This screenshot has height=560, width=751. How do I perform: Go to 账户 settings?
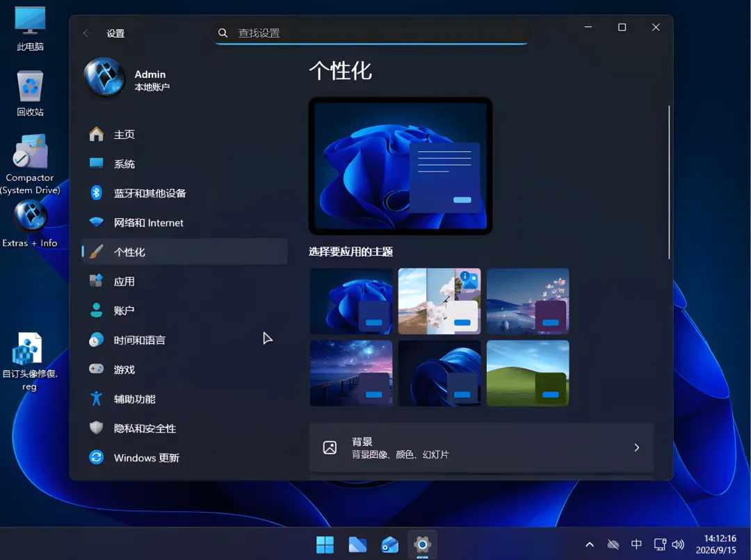click(185, 311)
